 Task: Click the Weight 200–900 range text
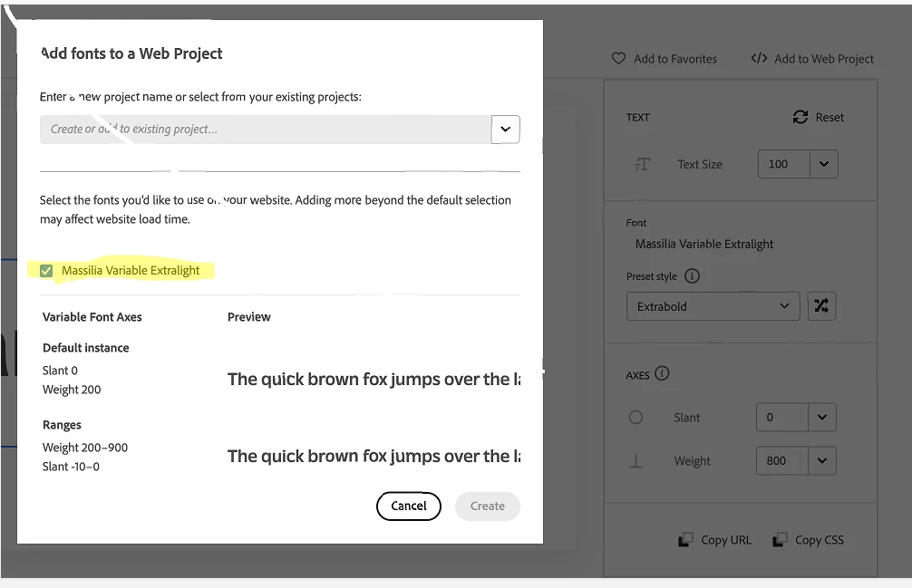point(85,448)
